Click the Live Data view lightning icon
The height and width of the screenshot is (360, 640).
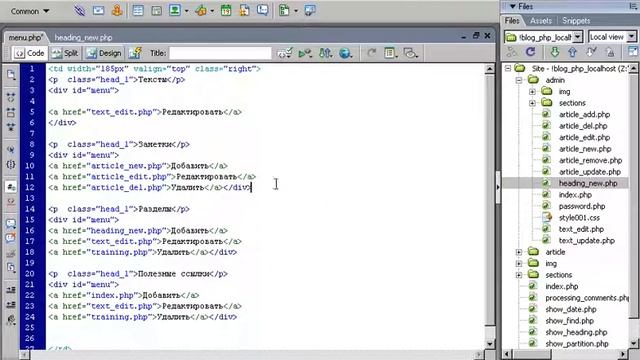pos(135,53)
